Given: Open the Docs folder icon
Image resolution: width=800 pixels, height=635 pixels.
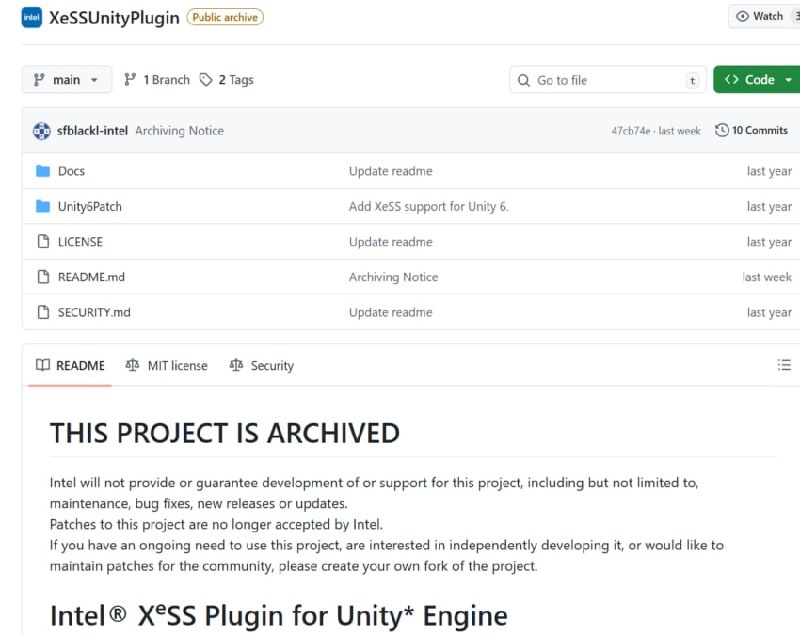Looking at the screenshot, I should pos(43,171).
